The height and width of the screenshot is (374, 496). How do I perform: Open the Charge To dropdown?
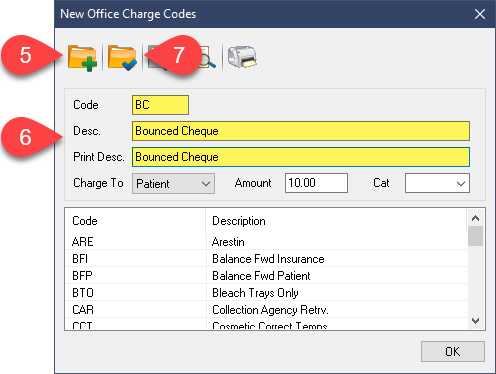point(173,183)
